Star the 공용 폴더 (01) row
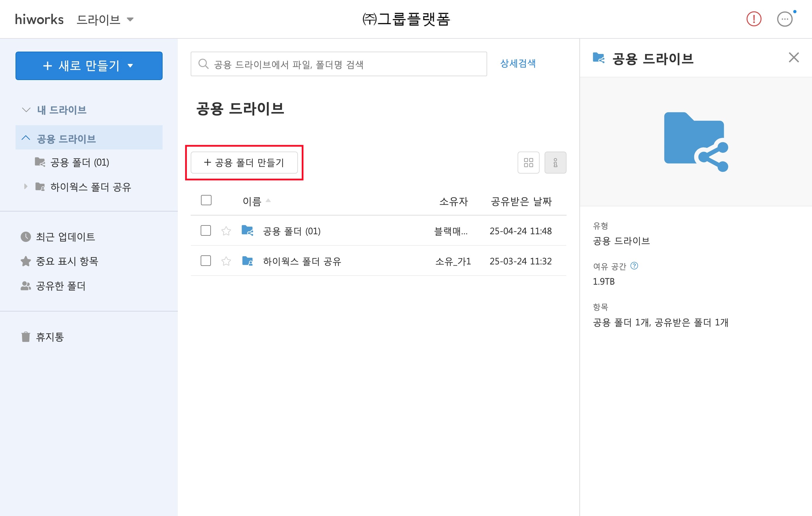 click(226, 231)
